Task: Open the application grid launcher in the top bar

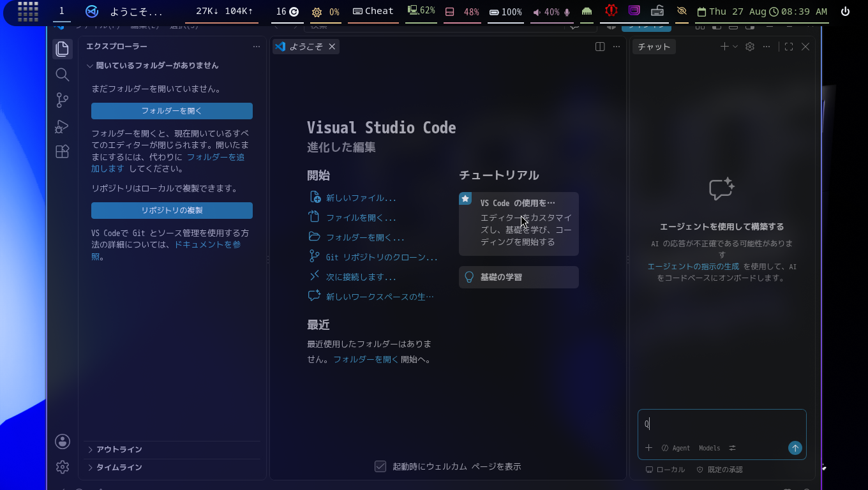Action: [x=28, y=11]
